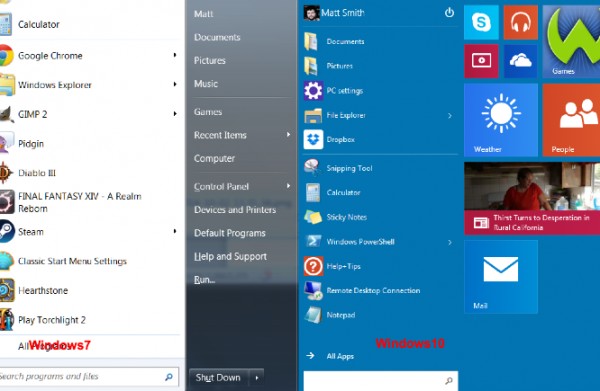Open Computer in the Windows 7 menu
Viewport: 600px width, 391px height.
tap(214, 158)
